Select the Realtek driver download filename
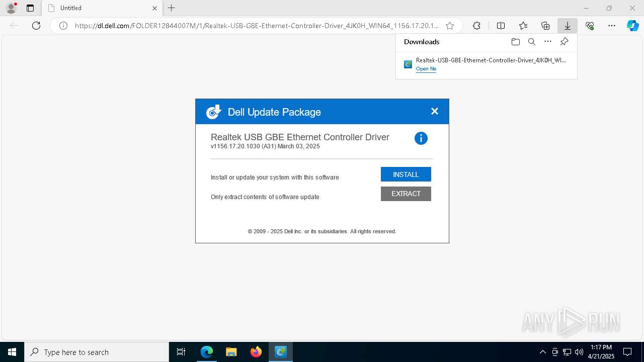Screen dimensions: 644x362 click(491, 60)
